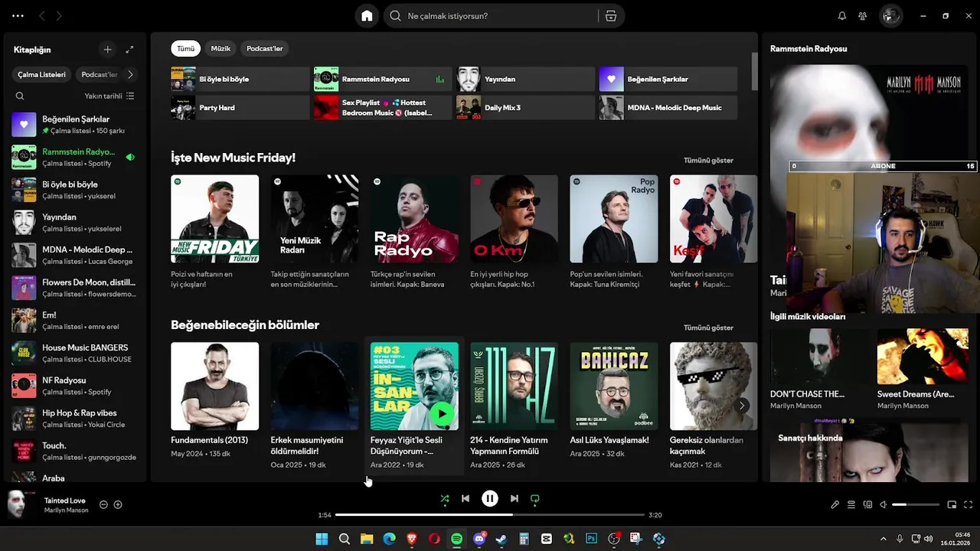
Task: Open the Yakın tarihli sort dropdown
Action: tap(109, 96)
